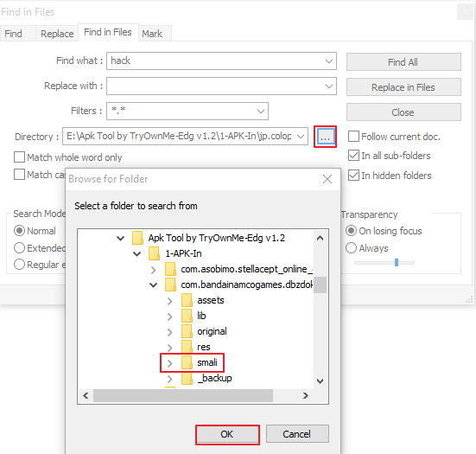The image size is (476, 454).
Task: Select transparency Always option
Action: pyautogui.click(x=351, y=248)
